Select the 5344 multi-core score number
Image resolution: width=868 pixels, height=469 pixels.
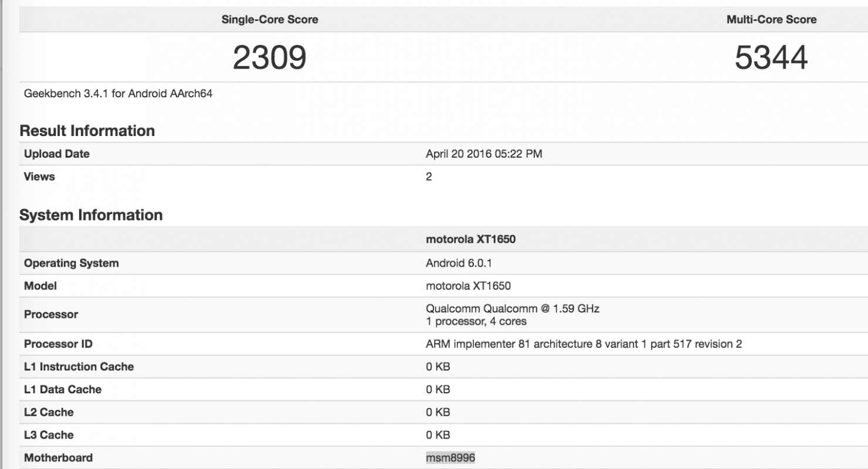coord(771,57)
